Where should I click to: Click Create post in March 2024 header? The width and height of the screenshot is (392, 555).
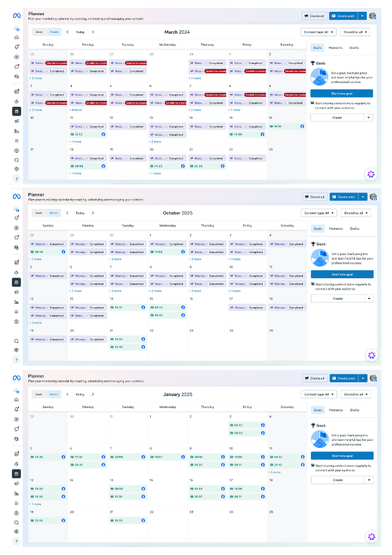(343, 16)
